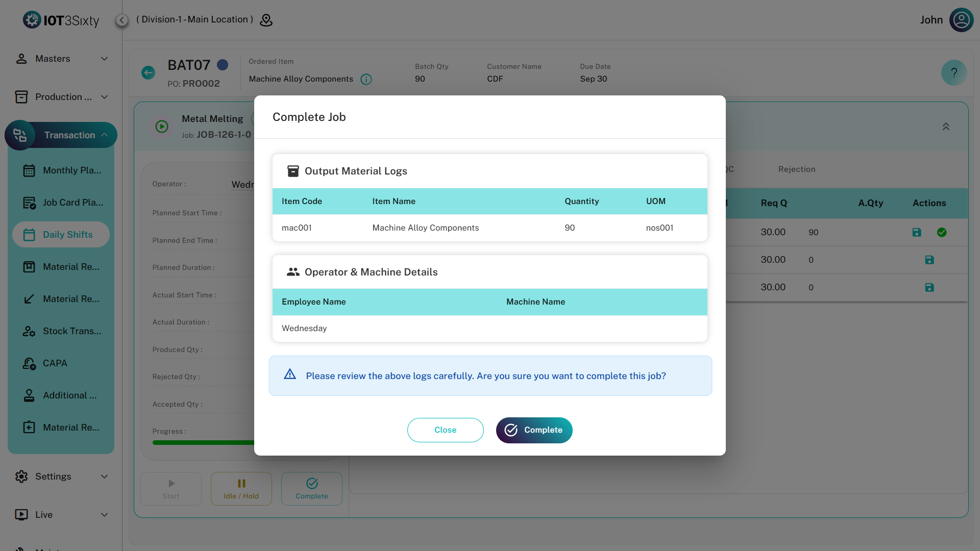980x551 pixels.
Task: Switch to the Rejection tab
Action: pos(796,169)
